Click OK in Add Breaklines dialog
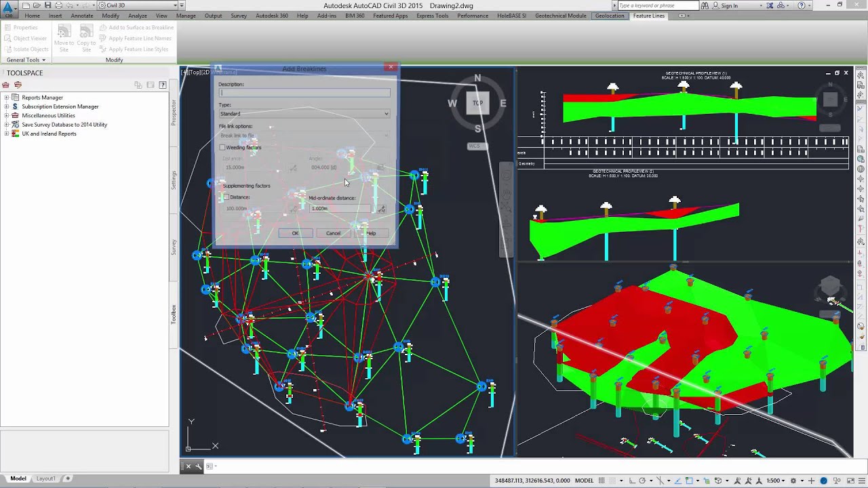868x488 pixels. pos(295,233)
